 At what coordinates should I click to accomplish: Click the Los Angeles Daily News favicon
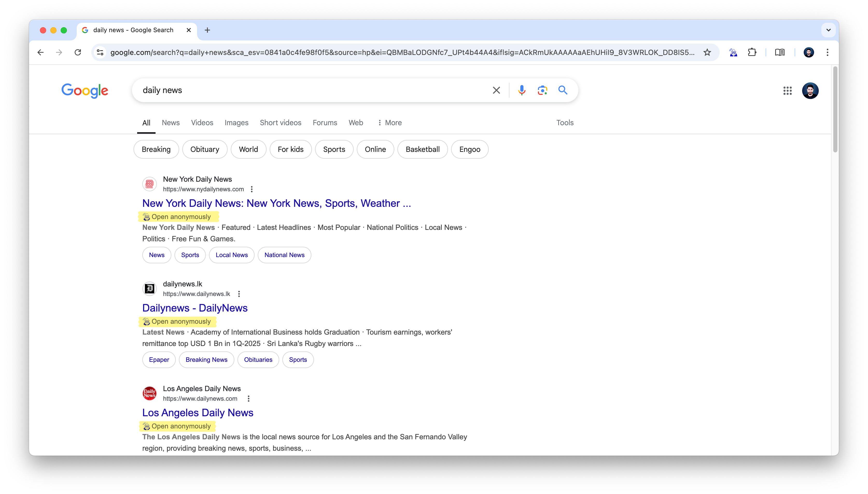(x=149, y=394)
